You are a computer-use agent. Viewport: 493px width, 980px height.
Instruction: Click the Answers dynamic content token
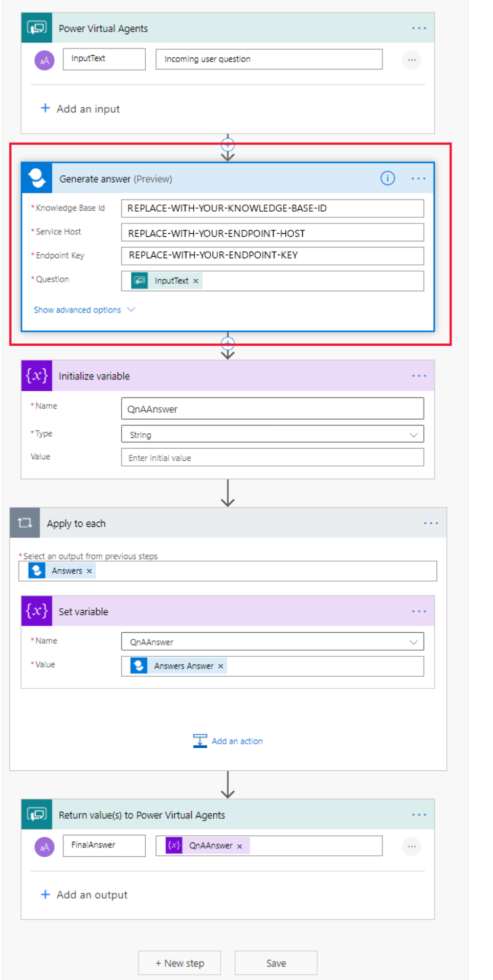pyautogui.click(x=62, y=571)
